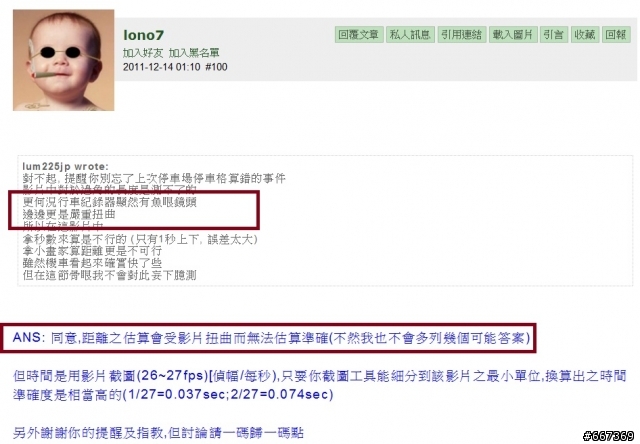Click 加入好友 to add friend
Image resolution: width=640 pixels, height=444 pixels.
pyautogui.click(x=143, y=53)
